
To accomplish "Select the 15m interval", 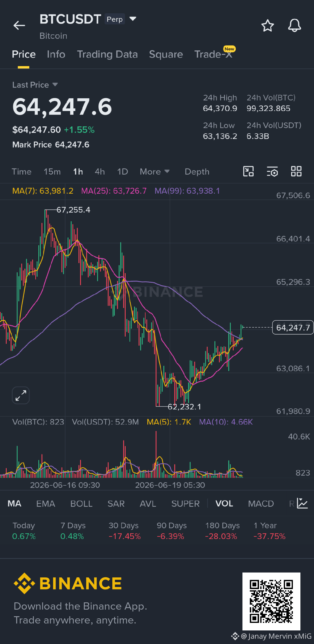I will tap(52, 172).
